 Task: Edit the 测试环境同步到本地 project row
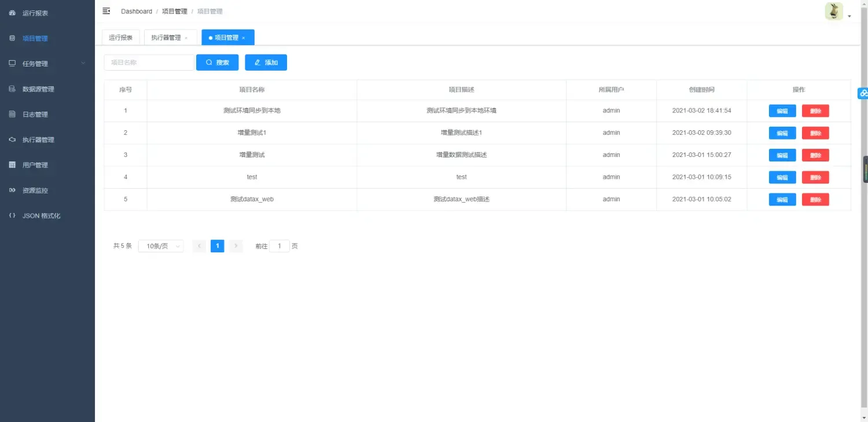pyautogui.click(x=782, y=111)
